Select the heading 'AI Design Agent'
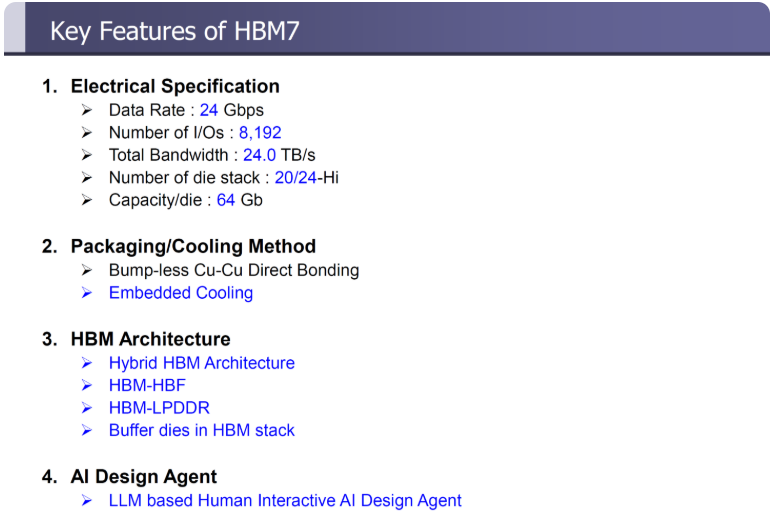 144,477
